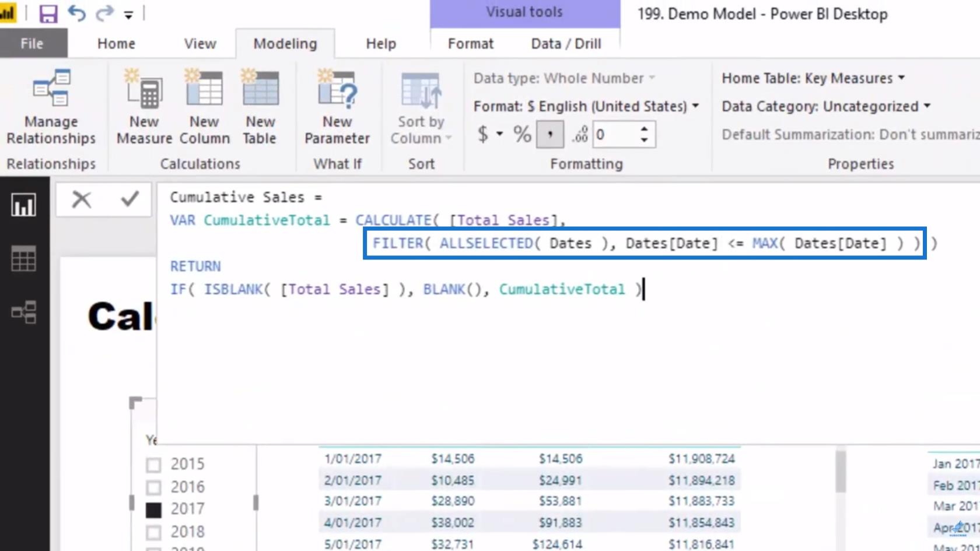Open the Quick Access Toolbar customize arrow
The height and width of the screenshot is (551, 980).
coord(128,15)
